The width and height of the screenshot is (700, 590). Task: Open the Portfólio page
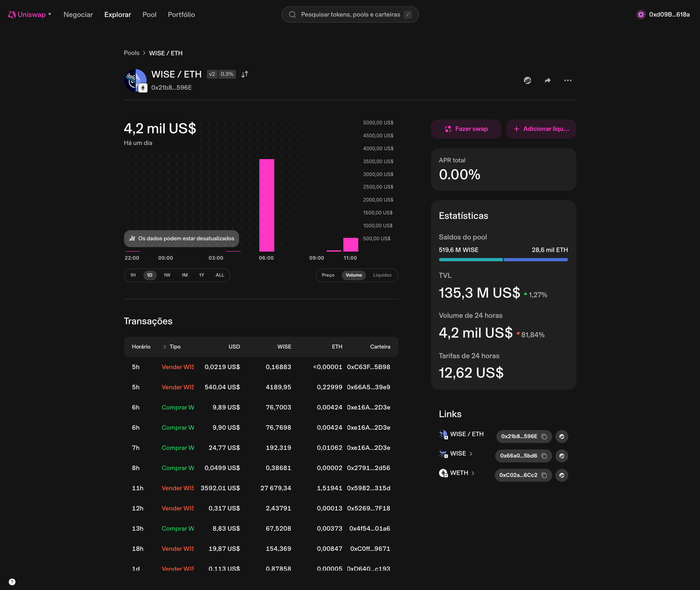(181, 15)
